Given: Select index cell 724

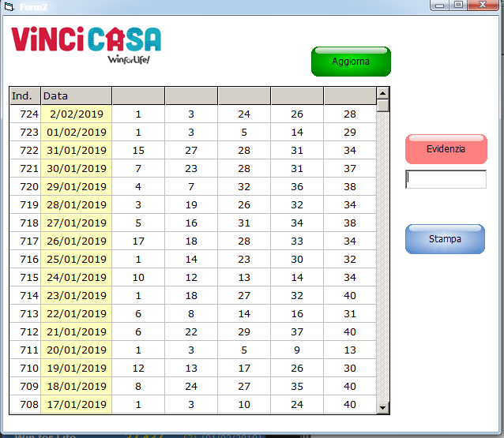Looking at the screenshot, I should click(25, 114).
